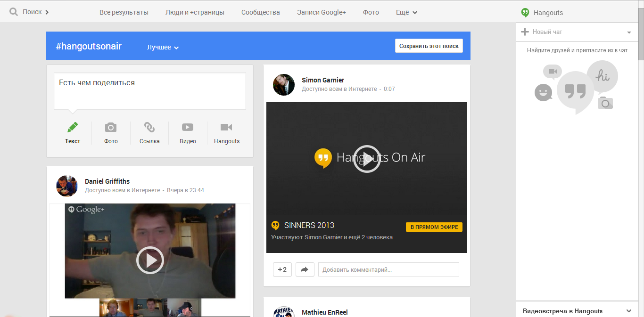This screenshot has width=644, height=317.
Task: Click Доступно всем в Интернете under Daniel Griffiths
Action: 123,190
